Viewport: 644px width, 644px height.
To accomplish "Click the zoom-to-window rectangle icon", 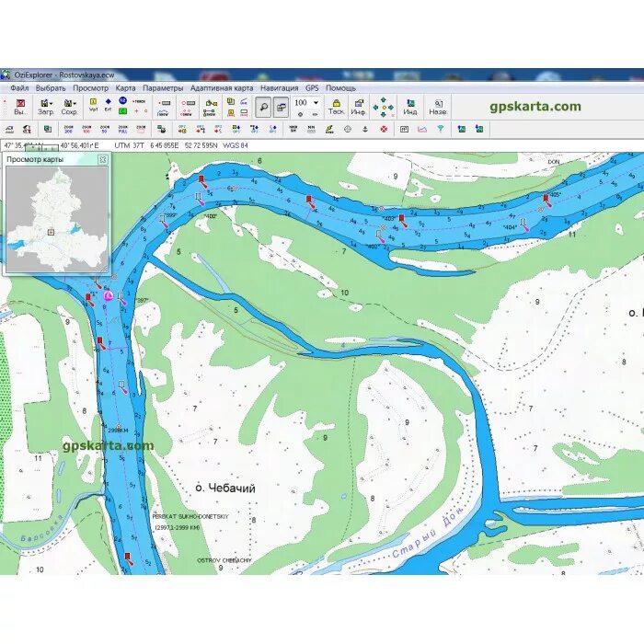I will [141, 129].
